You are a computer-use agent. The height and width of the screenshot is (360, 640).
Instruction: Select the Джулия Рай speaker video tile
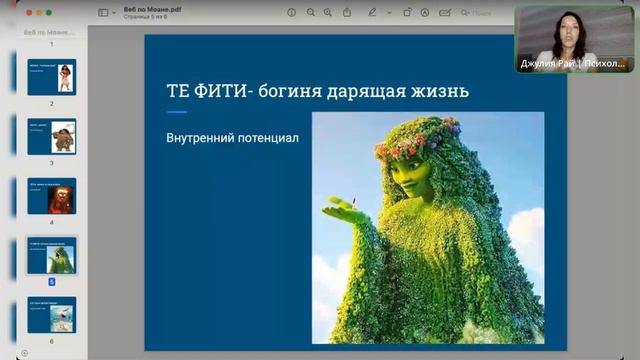click(x=575, y=39)
